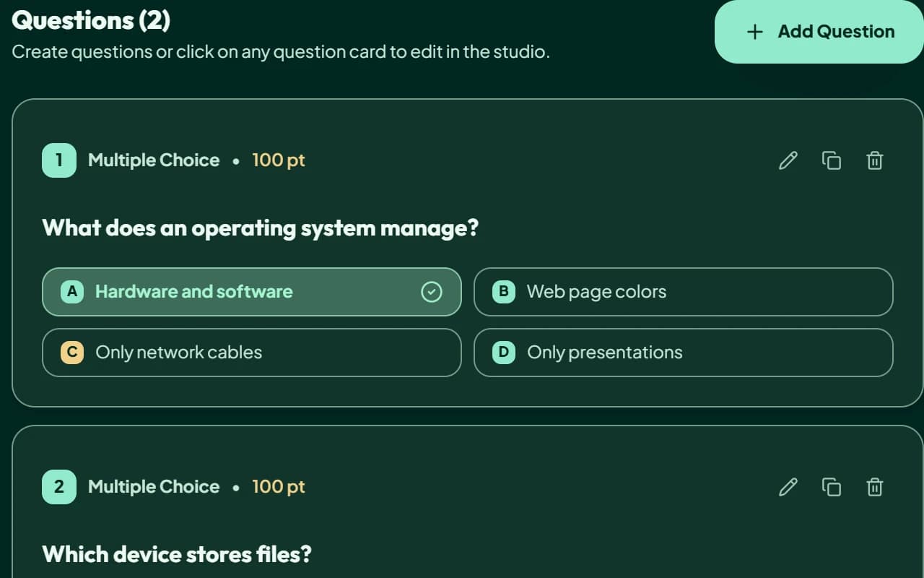Click the plus icon in Add Question
The height and width of the screenshot is (578, 924).
[x=754, y=32]
